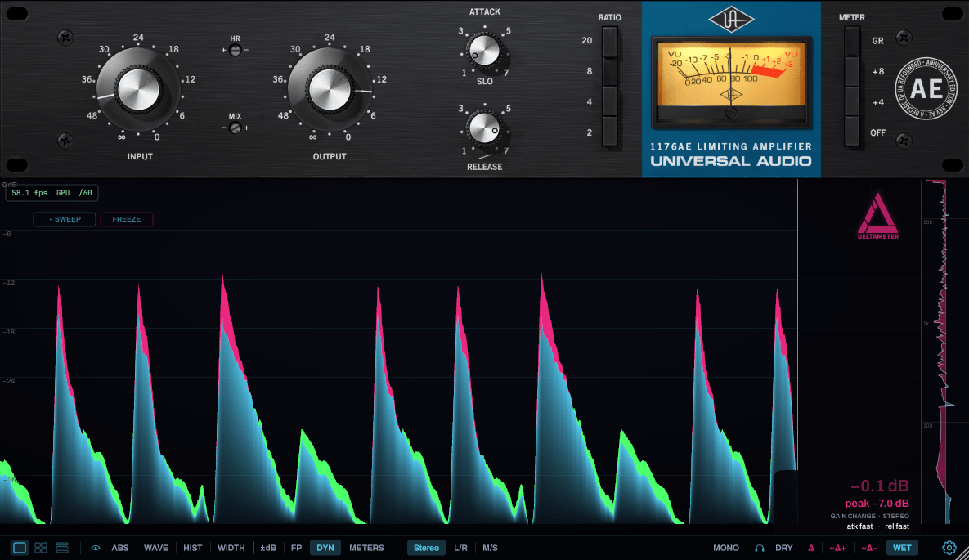Click the RELEASE knob
969x560 pixels.
click(484, 128)
